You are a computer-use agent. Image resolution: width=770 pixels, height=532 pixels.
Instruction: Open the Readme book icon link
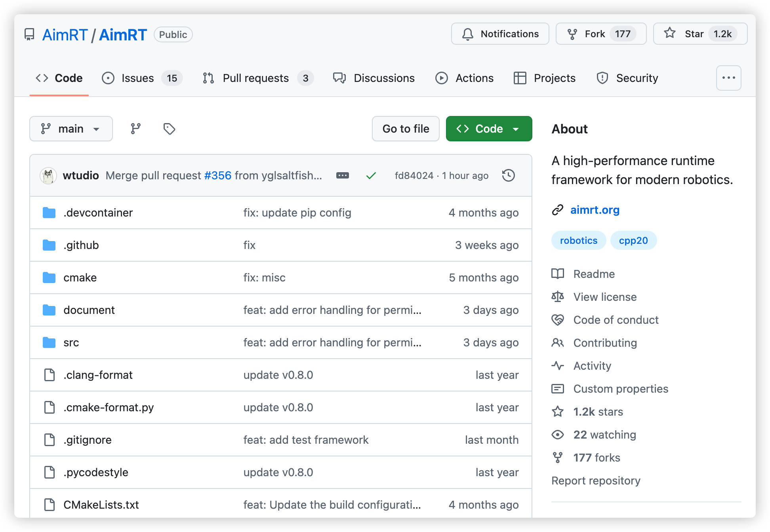click(x=558, y=274)
